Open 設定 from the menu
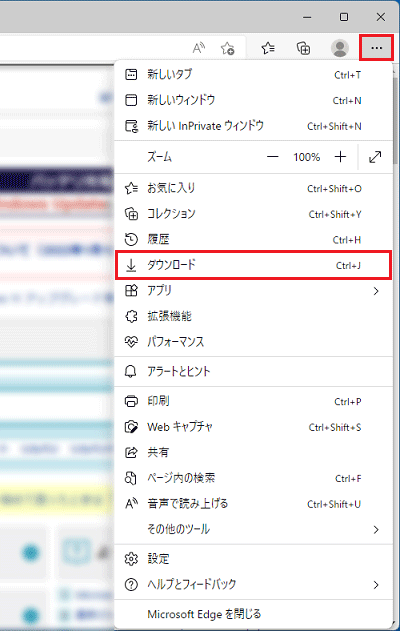This screenshot has height=631, width=400. pyautogui.click(x=254, y=559)
